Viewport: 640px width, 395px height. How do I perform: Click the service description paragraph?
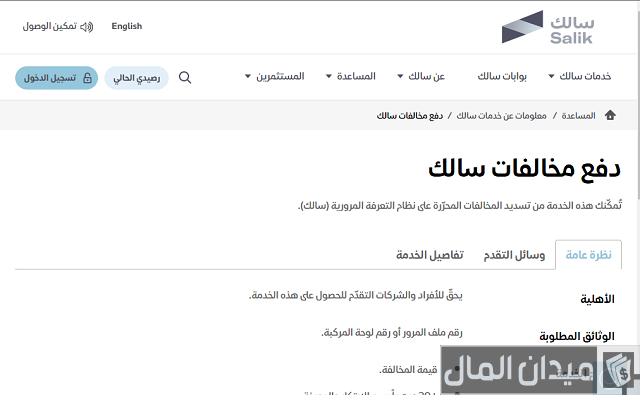[460, 205]
